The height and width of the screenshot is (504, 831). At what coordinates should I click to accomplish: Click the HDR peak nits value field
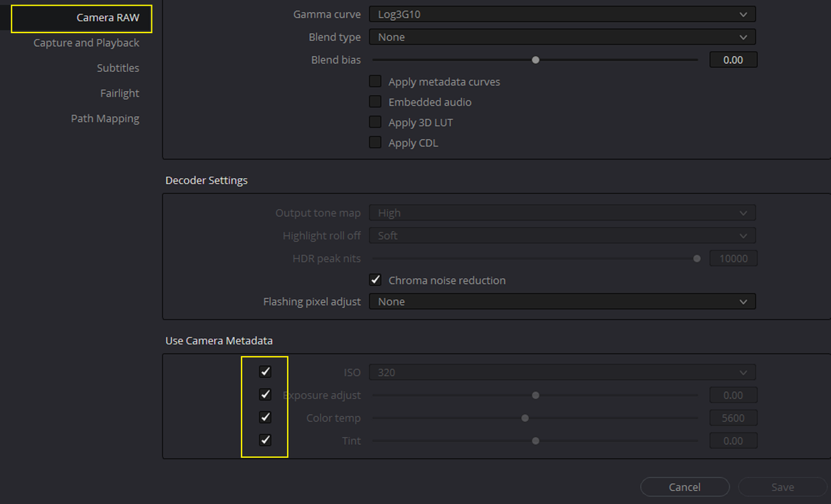coord(733,258)
